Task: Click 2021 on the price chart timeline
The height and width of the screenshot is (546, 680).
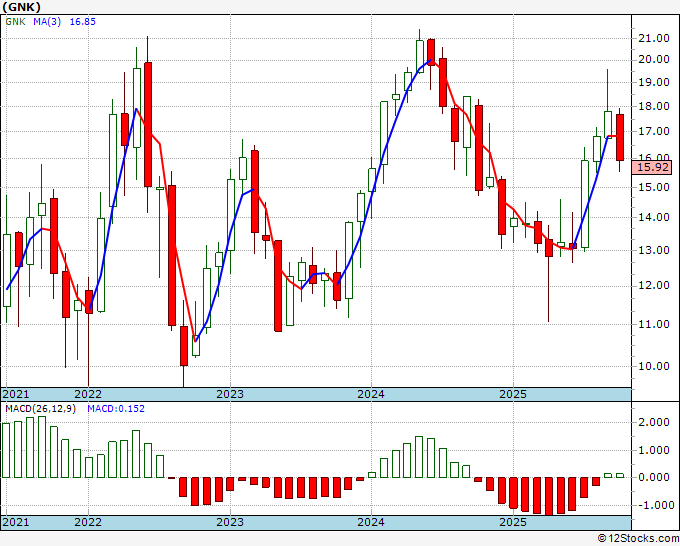Action: coord(16,394)
